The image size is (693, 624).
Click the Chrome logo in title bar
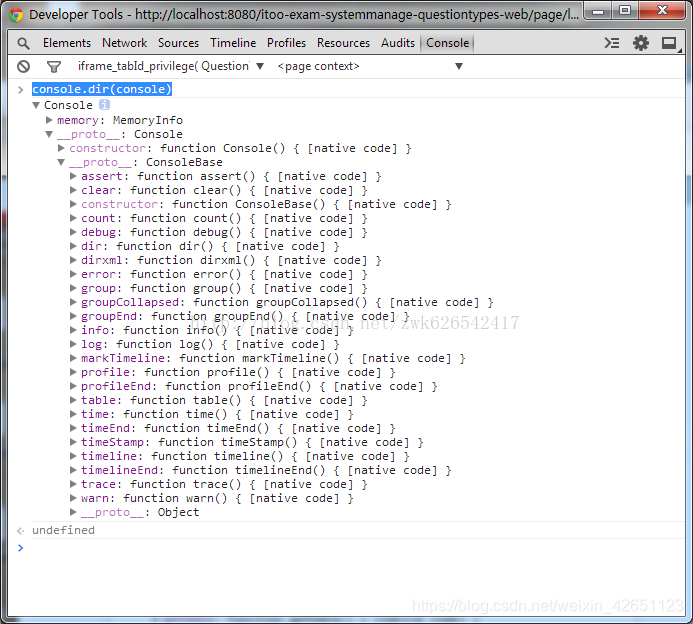coord(16,15)
